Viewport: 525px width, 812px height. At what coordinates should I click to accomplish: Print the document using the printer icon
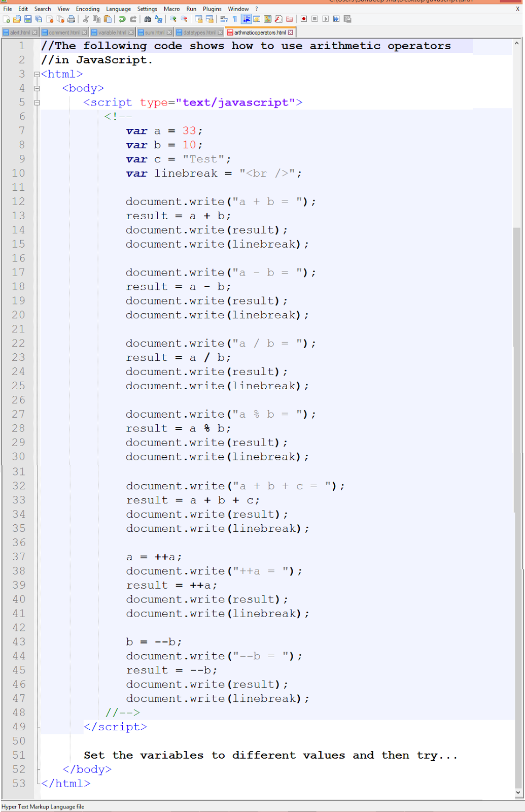click(x=71, y=19)
